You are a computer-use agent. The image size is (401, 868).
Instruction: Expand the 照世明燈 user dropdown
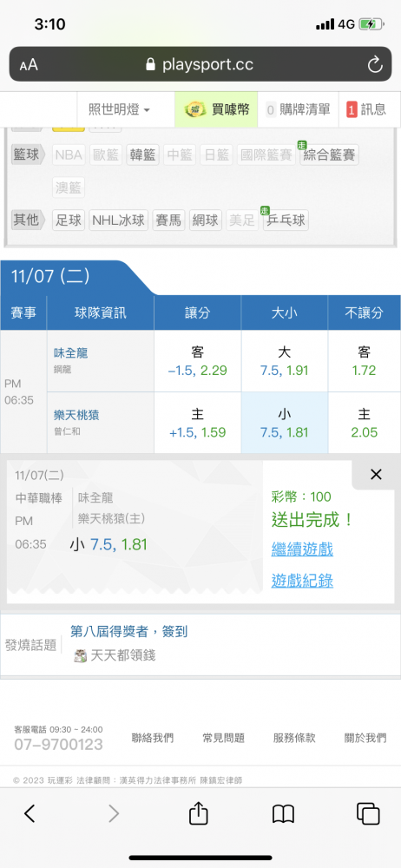point(119,109)
